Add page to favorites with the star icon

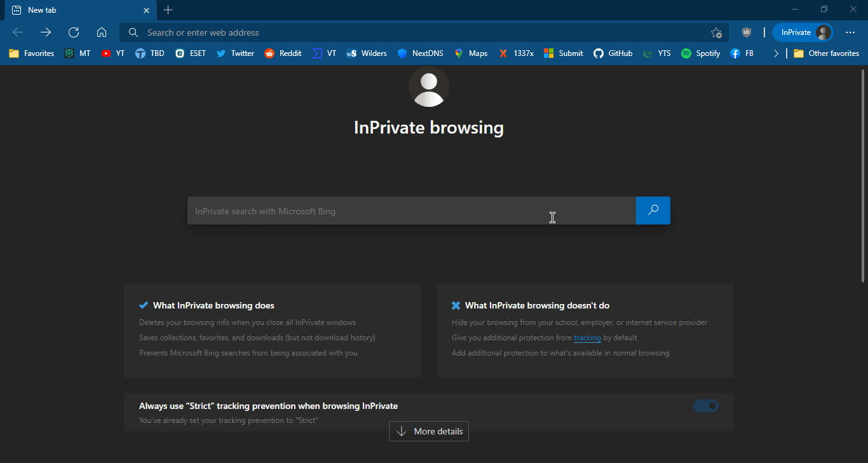click(x=716, y=32)
